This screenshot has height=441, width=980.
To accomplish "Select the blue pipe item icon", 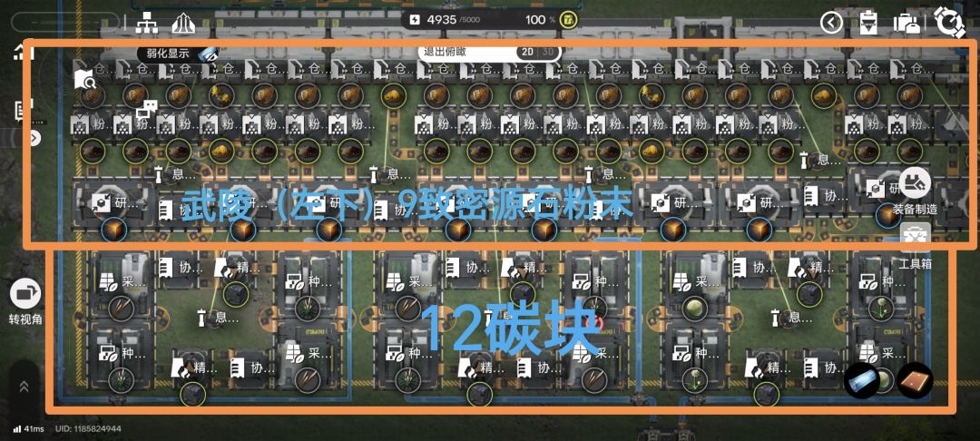I will (862, 379).
